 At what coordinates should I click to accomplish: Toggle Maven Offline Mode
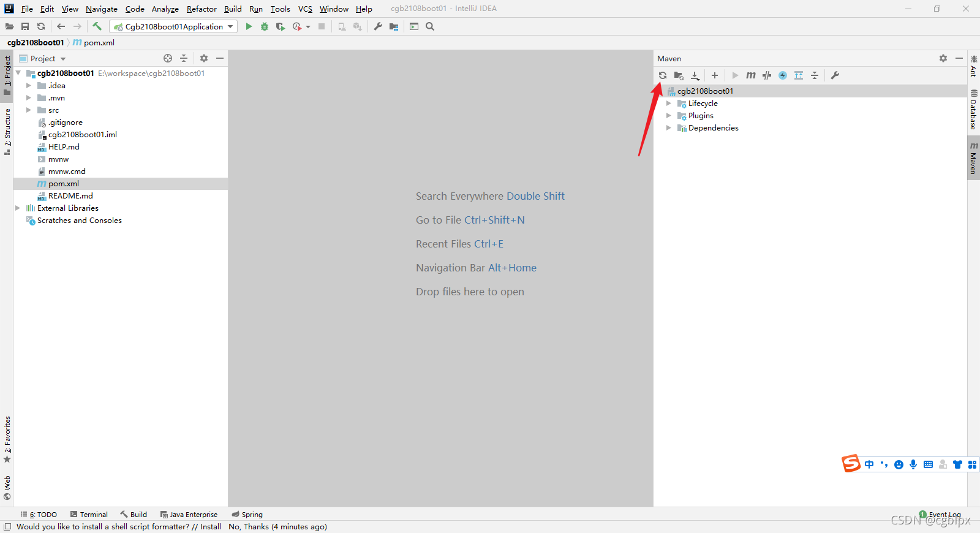pos(767,75)
